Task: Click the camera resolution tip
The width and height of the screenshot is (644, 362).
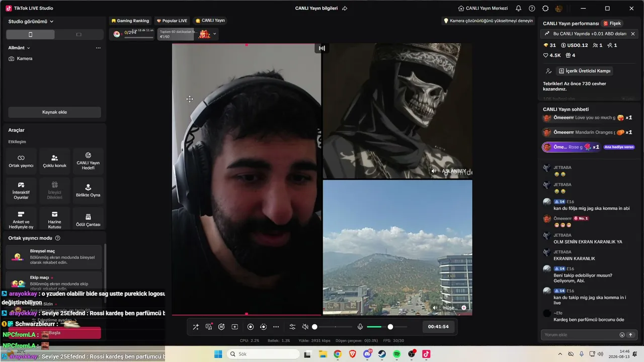Action: click(x=488, y=21)
